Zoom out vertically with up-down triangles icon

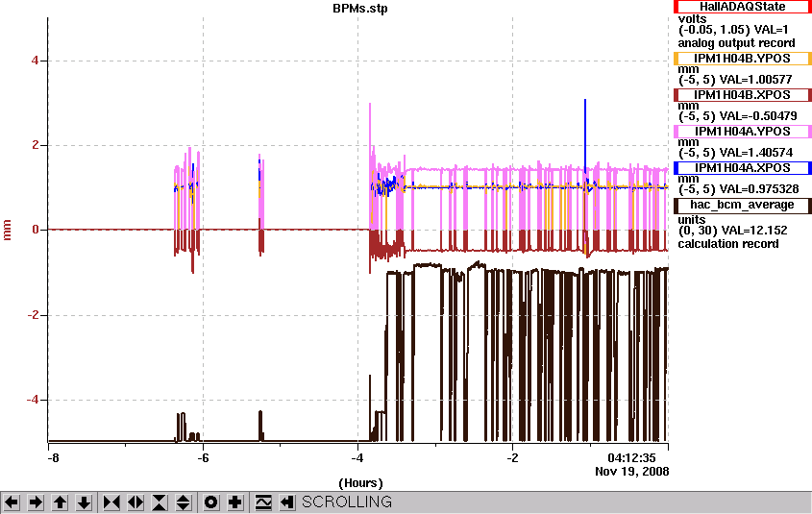184,502
